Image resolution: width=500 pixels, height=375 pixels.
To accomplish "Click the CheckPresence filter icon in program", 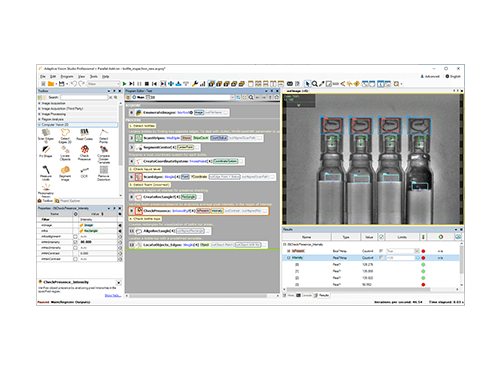I will (139, 211).
